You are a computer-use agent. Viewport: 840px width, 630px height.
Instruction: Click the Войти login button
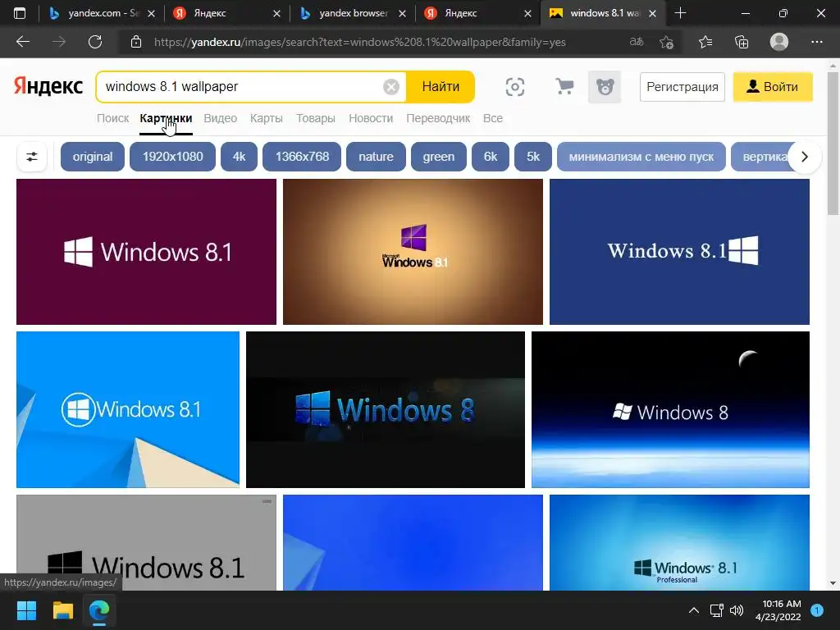[x=773, y=87]
